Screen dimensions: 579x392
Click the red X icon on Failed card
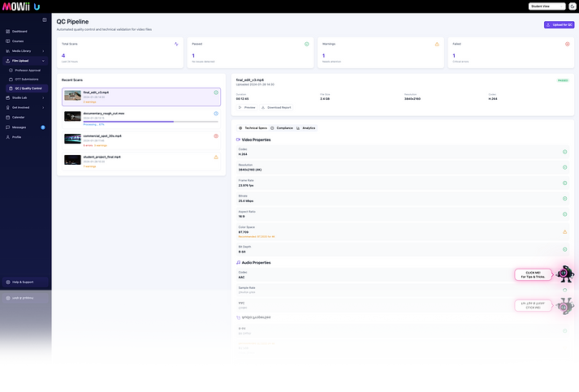click(x=567, y=44)
